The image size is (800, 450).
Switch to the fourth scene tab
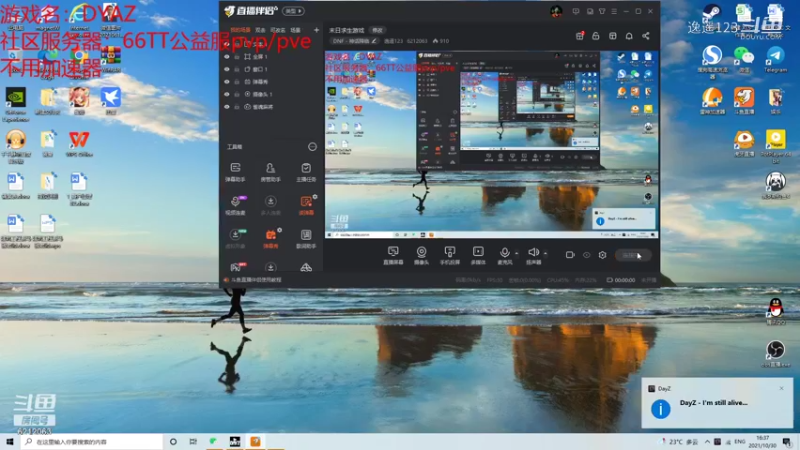296,30
